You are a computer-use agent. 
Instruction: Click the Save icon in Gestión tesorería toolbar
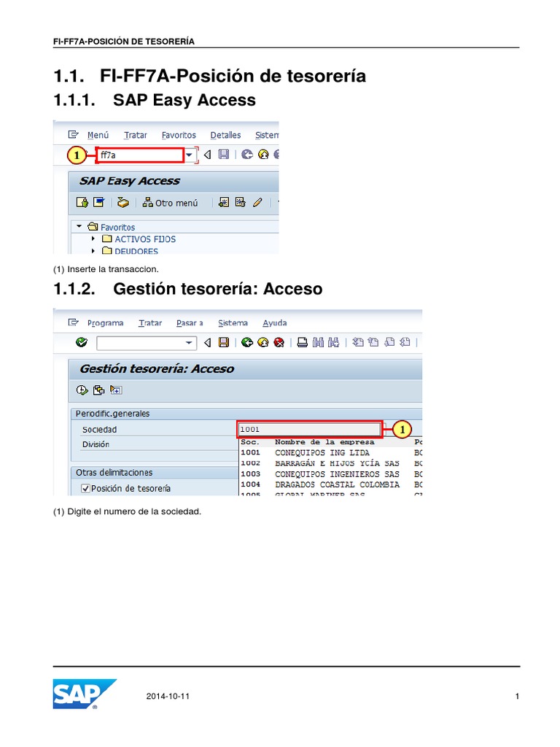pos(224,343)
